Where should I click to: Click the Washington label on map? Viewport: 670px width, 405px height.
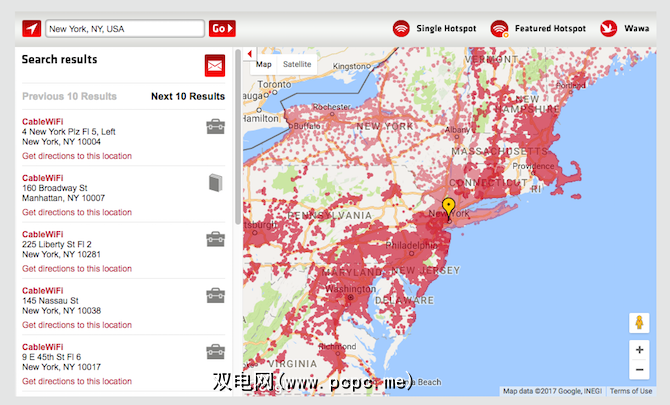point(350,289)
